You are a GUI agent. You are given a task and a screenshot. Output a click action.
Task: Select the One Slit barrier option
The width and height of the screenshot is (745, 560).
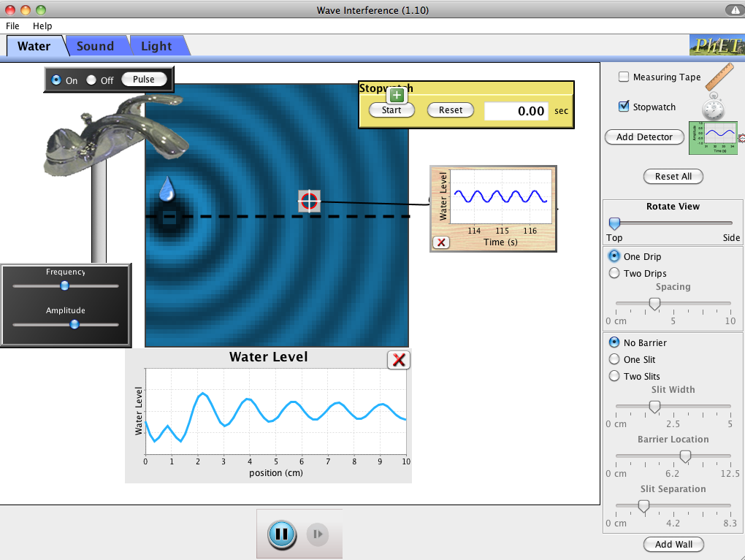(614, 359)
